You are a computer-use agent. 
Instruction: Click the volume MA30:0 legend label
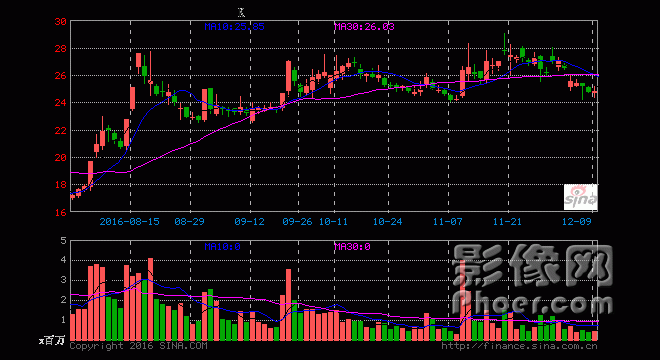pos(352,247)
